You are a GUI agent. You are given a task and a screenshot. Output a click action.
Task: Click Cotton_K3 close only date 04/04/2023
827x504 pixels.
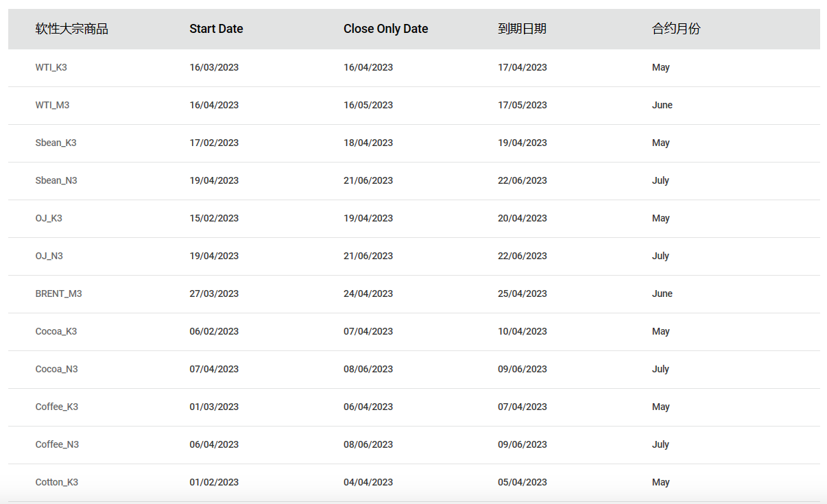pyautogui.click(x=368, y=482)
